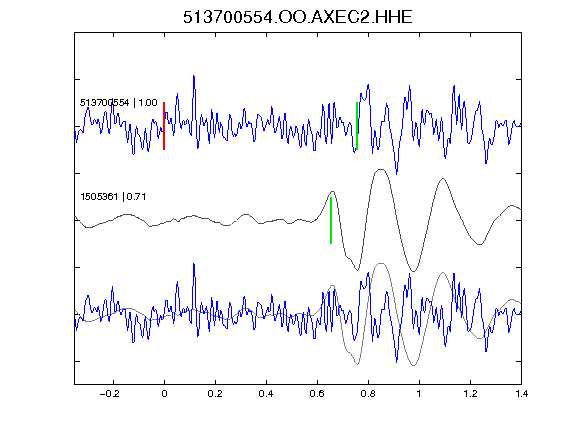Click the plot title 513700554.OO.AXEC2.HHE
The height and width of the screenshot is (432, 576).
[x=298, y=17]
